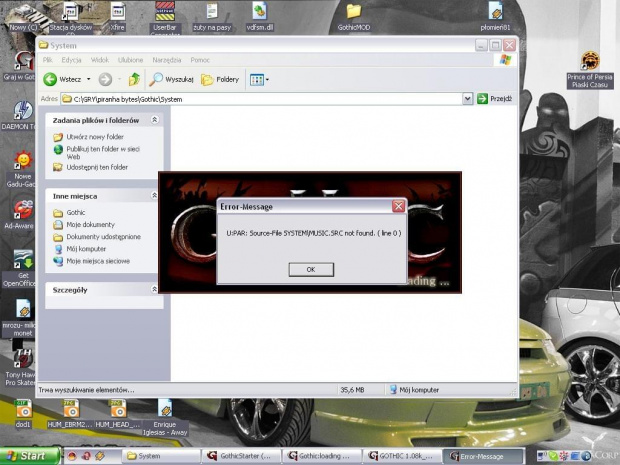Screen dimensions: 620x465
Task: Select the Graj w Gothic desktop icon
Action: tap(21, 66)
